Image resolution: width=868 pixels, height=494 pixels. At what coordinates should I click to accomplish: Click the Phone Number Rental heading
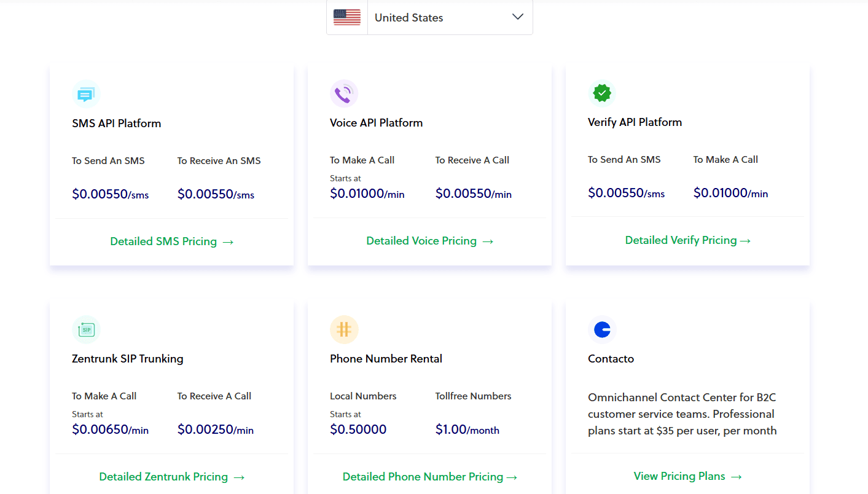[386, 359]
